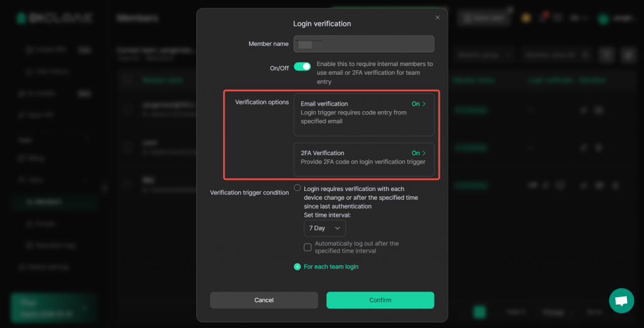Check Automatically log out after interval
Viewport: 644px width, 328px height.
pyautogui.click(x=308, y=247)
